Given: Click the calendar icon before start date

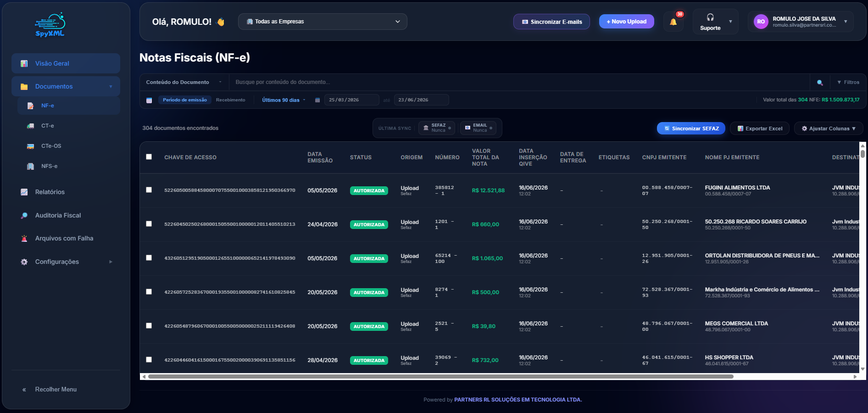Looking at the screenshot, I should click(x=317, y=100).
